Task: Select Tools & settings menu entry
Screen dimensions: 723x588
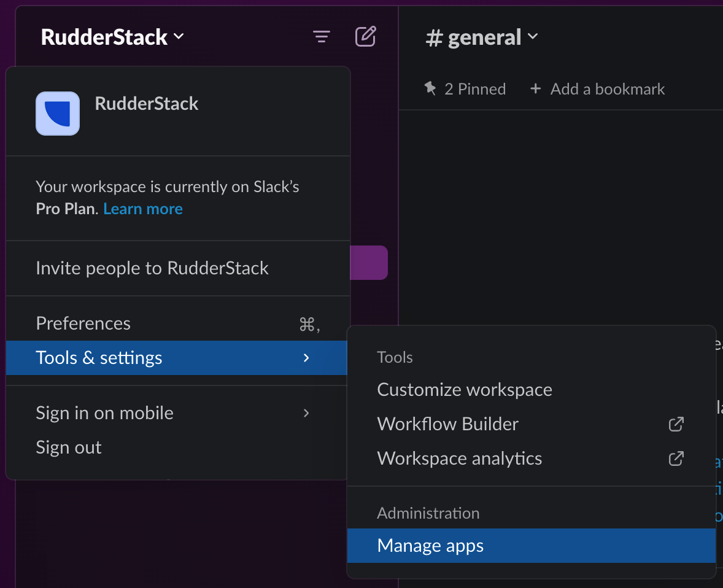Action: [177, 358]
